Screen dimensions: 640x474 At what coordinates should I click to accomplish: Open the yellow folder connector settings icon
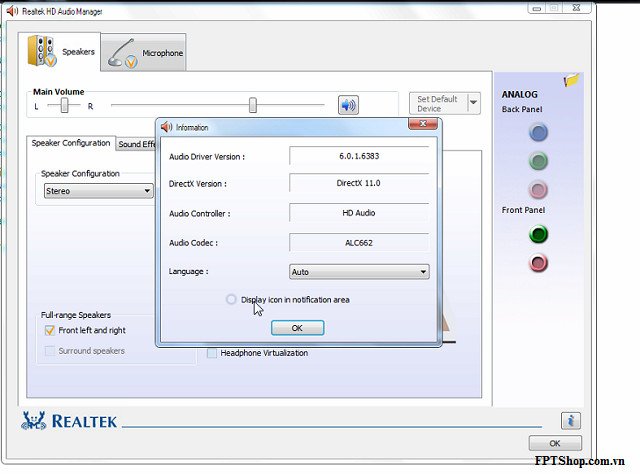(572, 80)
